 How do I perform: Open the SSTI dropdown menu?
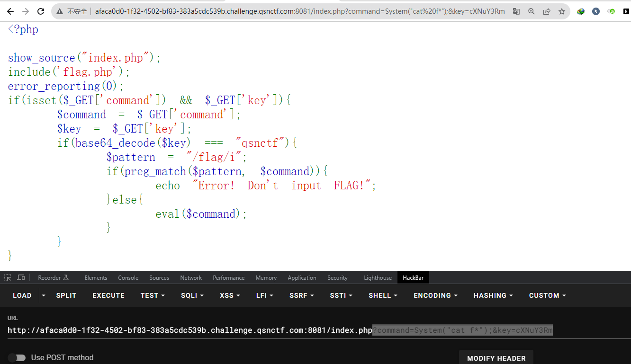tap(341, 295)
